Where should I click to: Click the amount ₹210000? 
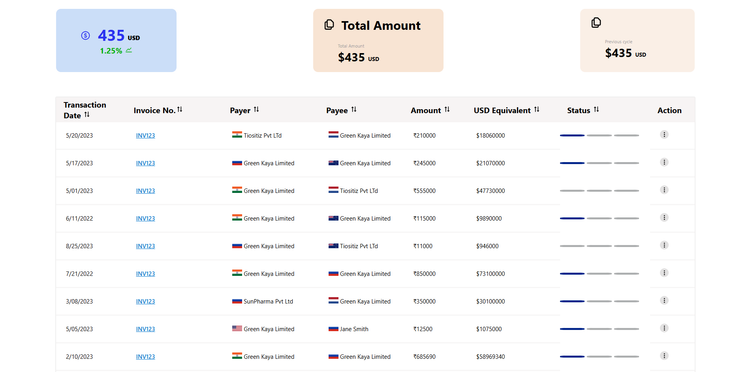pyautogui.click(x=425, y=135)
